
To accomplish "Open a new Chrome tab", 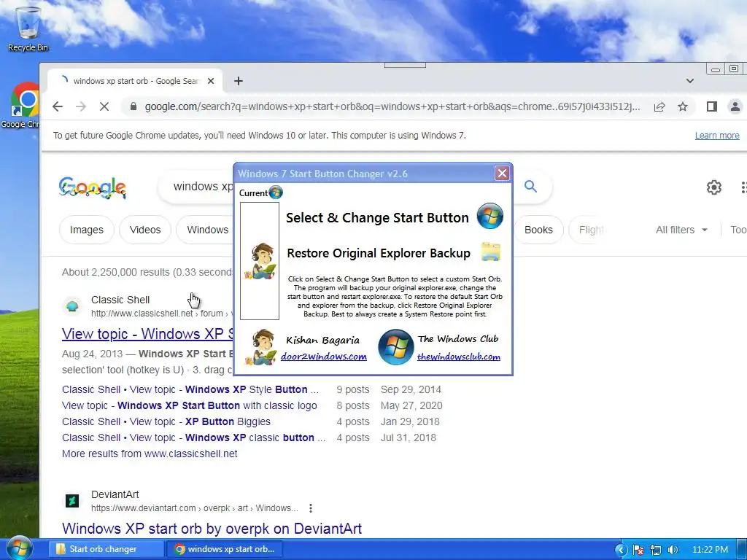I will click(239, 81).
